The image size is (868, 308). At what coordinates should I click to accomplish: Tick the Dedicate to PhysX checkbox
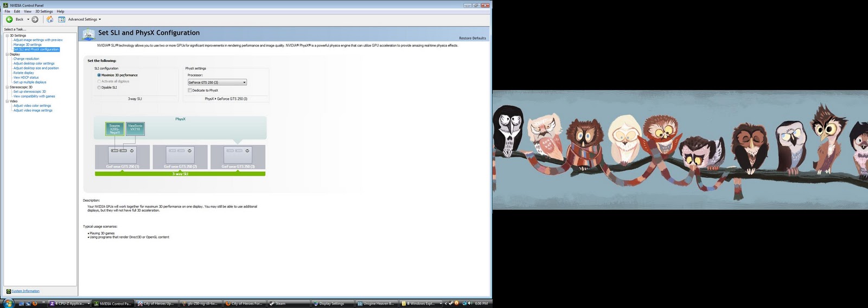point(190,91)
